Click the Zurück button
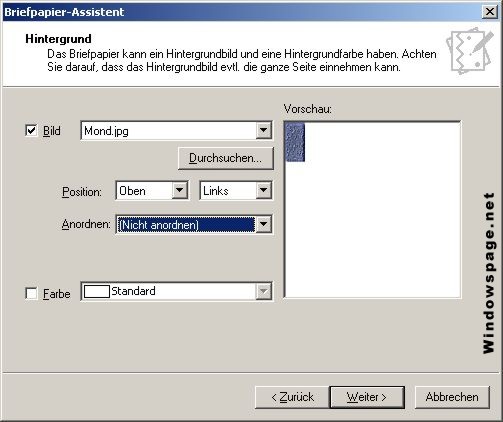Screen dimensions: 503x422 coord(292,397)
